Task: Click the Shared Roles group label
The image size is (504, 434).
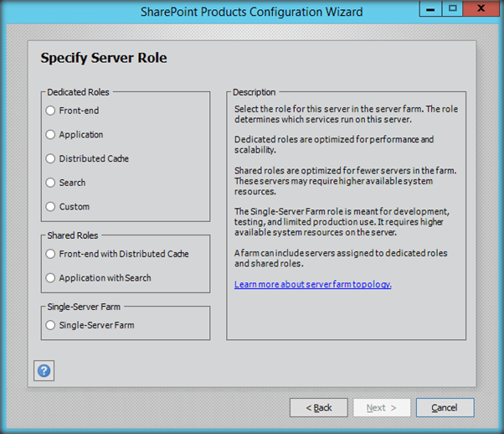Action: [x=72, y=236]
